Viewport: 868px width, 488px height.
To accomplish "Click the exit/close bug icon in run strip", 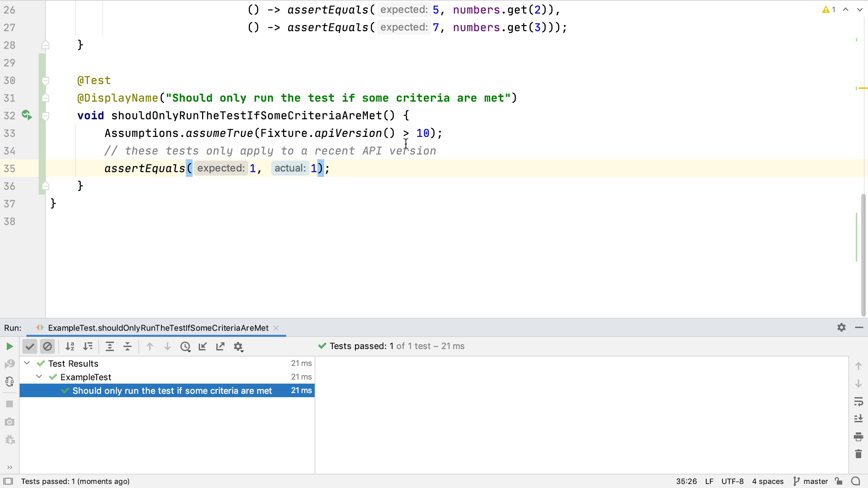I will coord(10,440).
